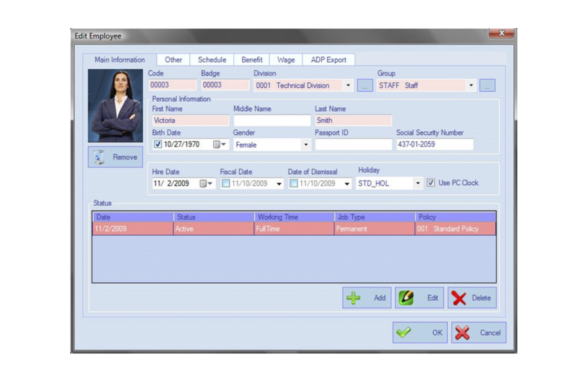588x382 pixels.
Task: Click the Active status cell
Action: click(214, 229)
